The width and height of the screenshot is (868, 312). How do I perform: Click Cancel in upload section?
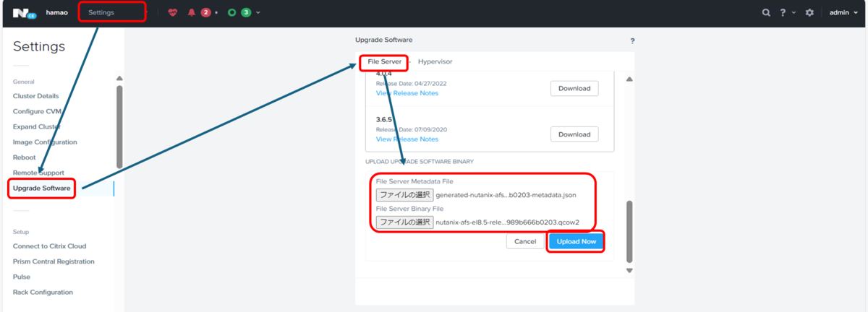click(x=525, y=241)
